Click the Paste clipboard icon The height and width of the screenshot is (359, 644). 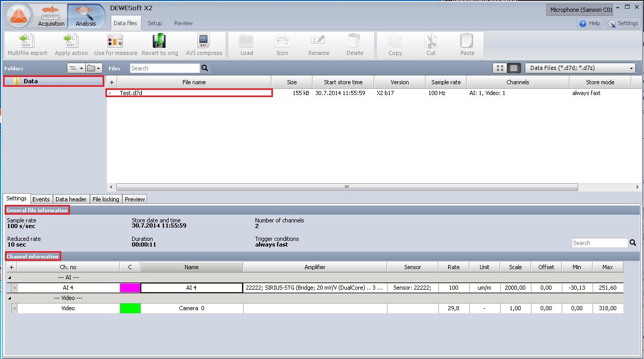point(467,45)
